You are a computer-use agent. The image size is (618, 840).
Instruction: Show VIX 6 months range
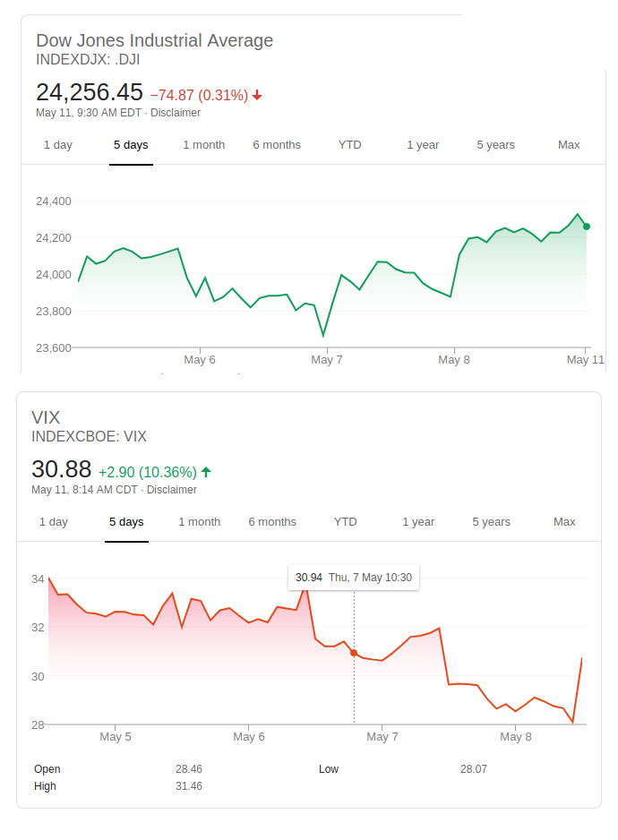click(x=272, y=522)
